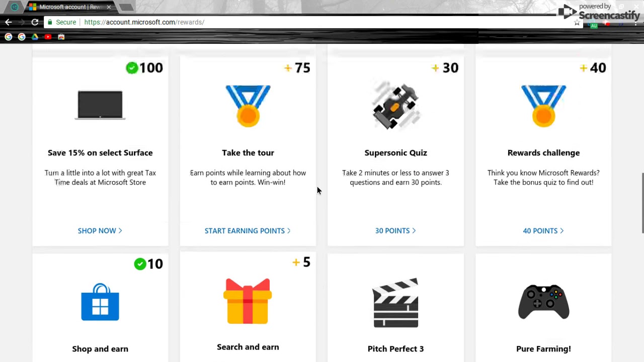This screenshot has width=644, height=362.
Task: Close the Microsoft account tab
Action: [109, 7]
